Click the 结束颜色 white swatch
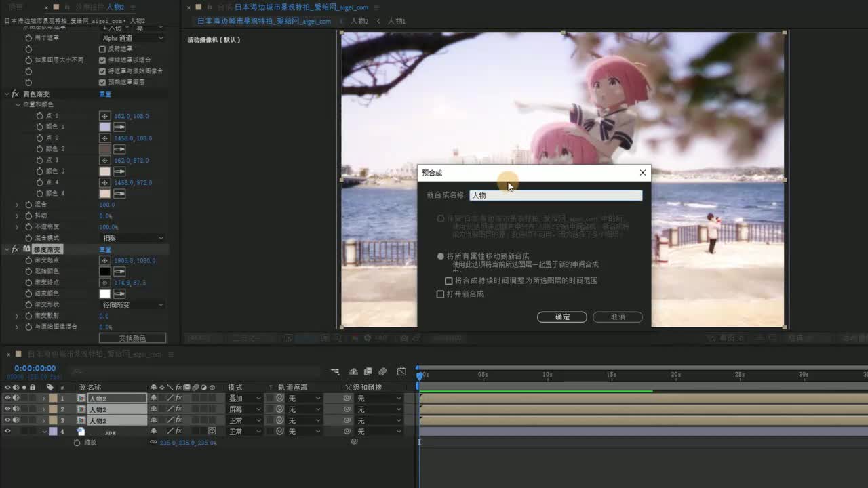Screen dimensions: 868x488 [x=105, y=293]
